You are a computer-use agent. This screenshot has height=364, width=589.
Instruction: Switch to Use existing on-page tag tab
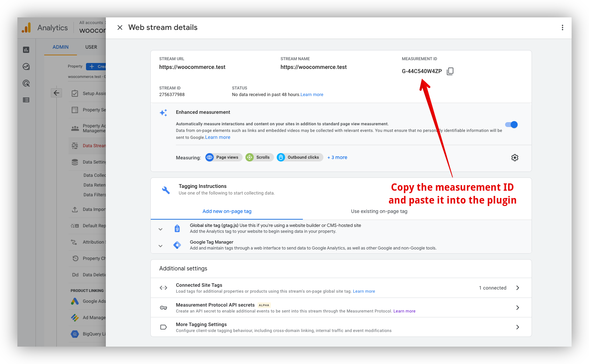tap(379, 211)
